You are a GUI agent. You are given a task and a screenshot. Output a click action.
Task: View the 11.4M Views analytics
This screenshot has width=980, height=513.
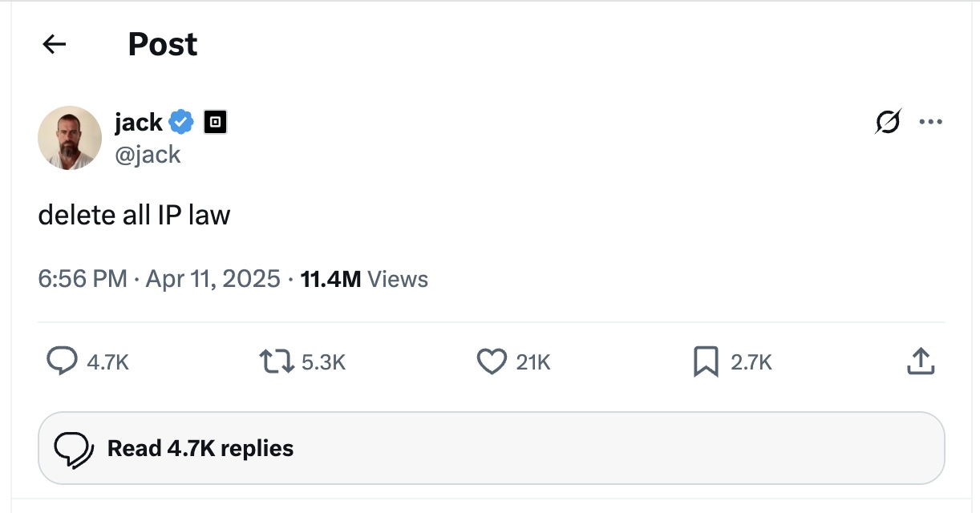[363, 279]
